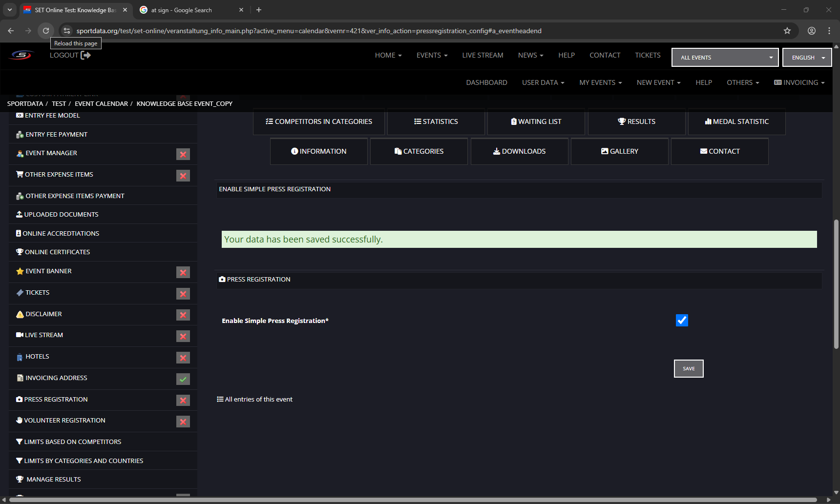Open the English language dropdown
Image resolution: width=840 pixels, height=504 pixels.
(807, 58)
